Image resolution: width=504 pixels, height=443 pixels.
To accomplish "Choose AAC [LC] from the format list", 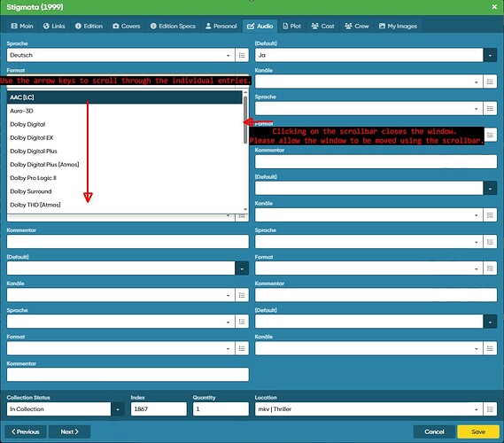I will point(124,97).
